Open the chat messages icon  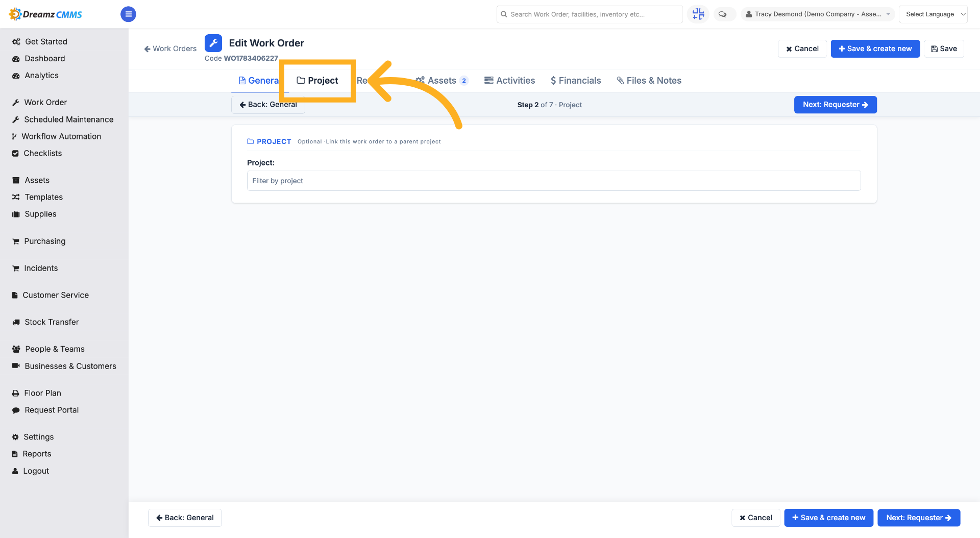[723, 14]
